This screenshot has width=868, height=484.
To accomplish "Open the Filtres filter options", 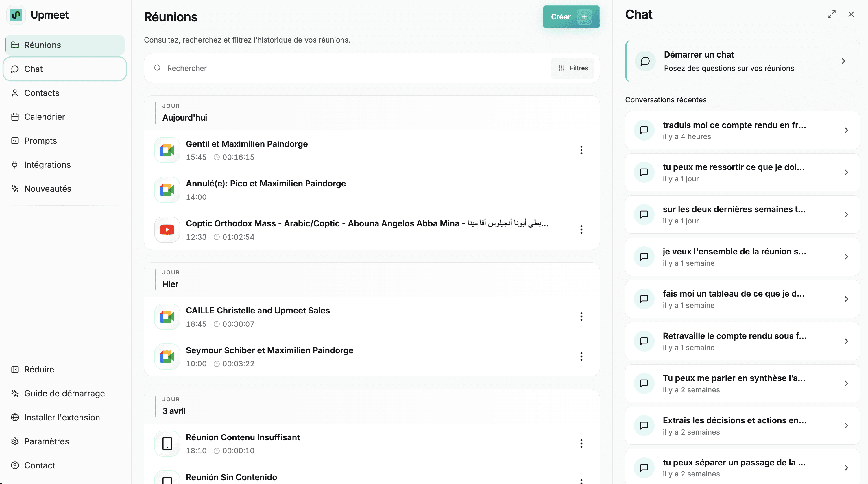I will (x=573, y=68).
